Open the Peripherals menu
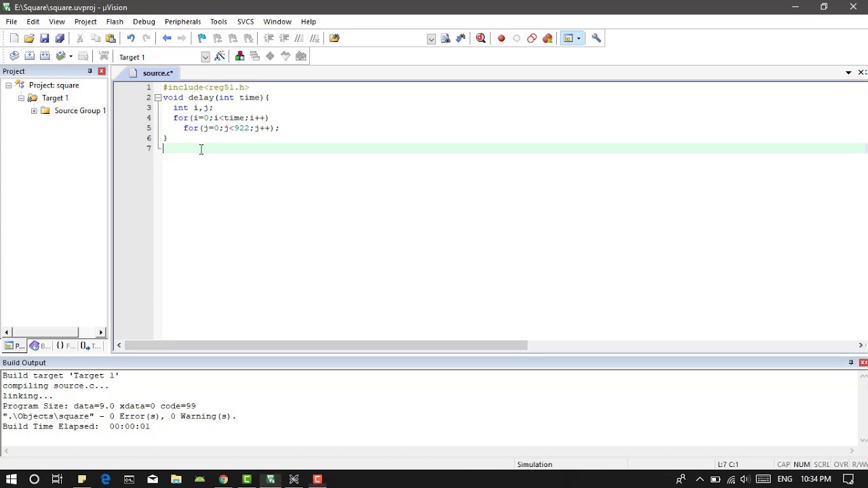The width and height of the screenshot is (868, 488). 182,22
